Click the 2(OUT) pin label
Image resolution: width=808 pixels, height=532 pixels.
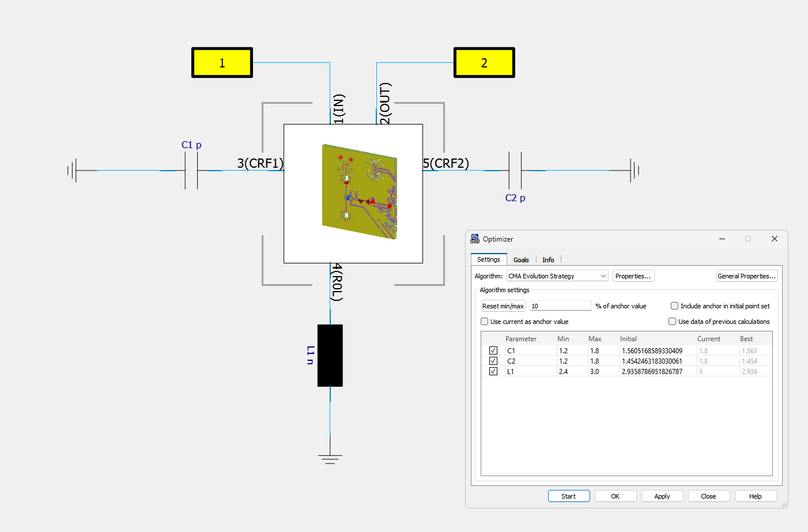(x=385, y=104)
